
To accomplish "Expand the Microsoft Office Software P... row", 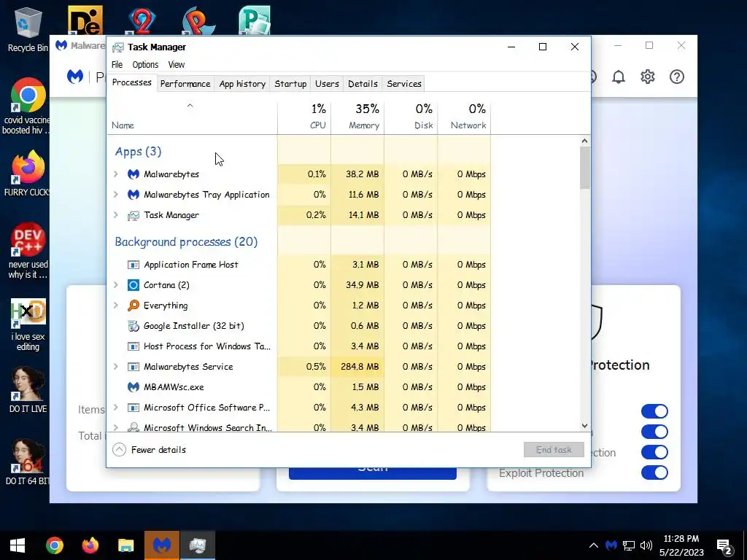I will [x=116, y=408].
